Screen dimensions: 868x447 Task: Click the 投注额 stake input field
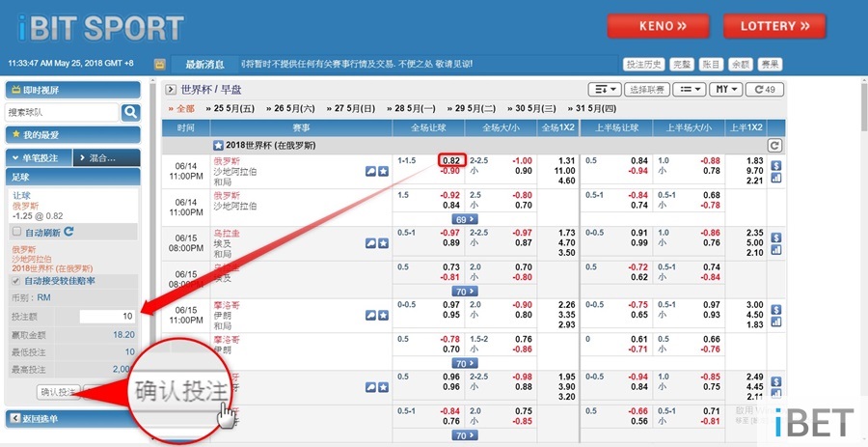pos(107,317)
